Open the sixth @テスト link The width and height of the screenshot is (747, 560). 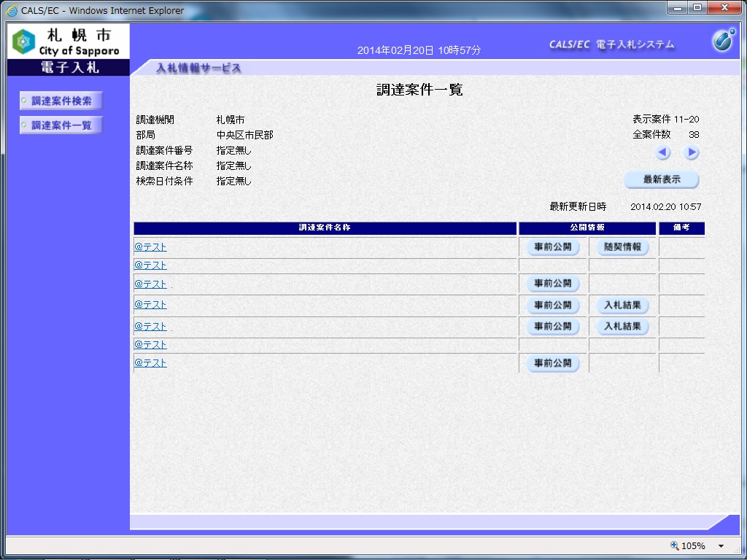click(x=150, y=344)
